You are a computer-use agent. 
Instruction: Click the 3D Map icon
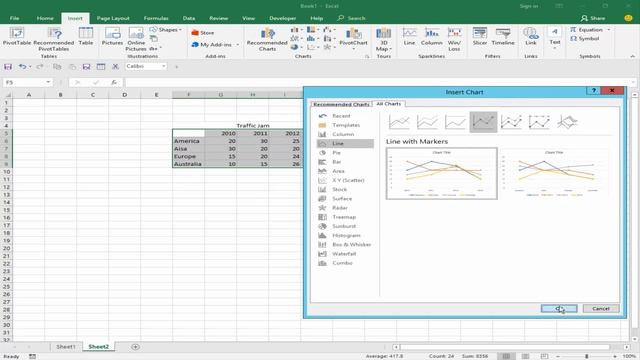(x=383, y=39)
